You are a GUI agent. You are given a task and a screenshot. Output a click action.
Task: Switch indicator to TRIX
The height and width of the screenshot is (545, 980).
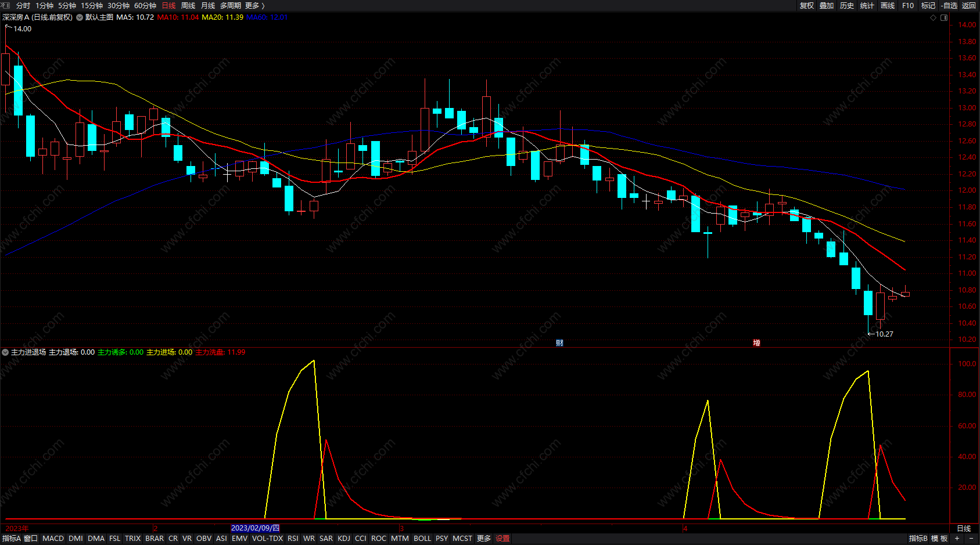(x=133, y=539)
